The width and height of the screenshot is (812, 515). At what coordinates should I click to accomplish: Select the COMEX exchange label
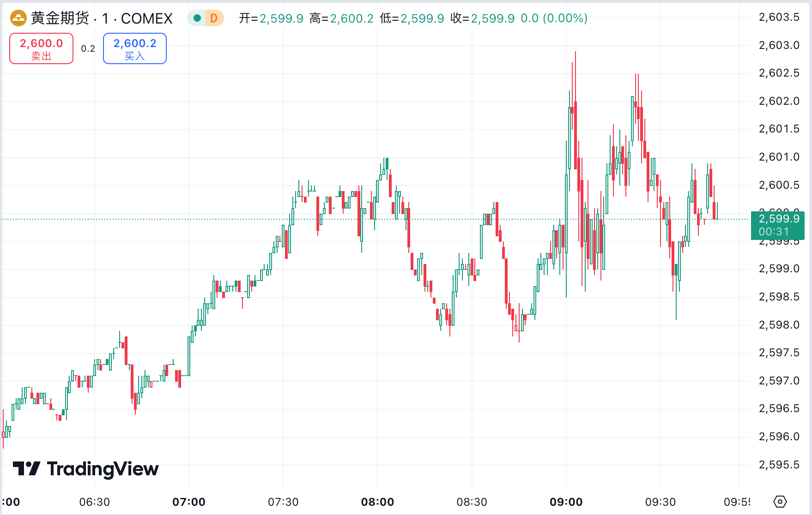click(x=147, y=18)
